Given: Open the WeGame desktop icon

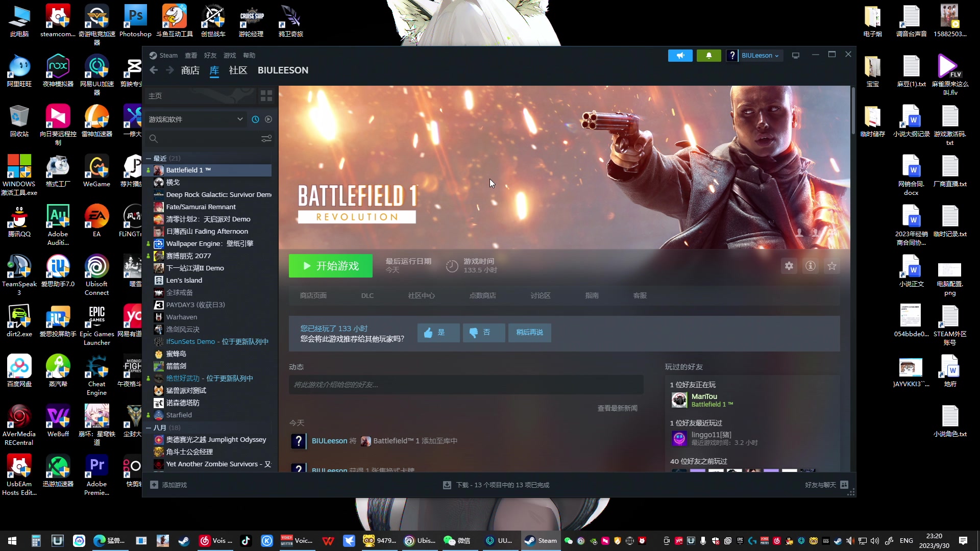Looking at the screenshot, I should point(97,171).
